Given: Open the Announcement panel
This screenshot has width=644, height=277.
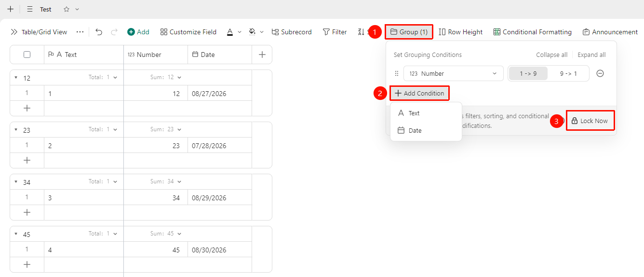Looking at the screenshot, I should click(610, 32).
